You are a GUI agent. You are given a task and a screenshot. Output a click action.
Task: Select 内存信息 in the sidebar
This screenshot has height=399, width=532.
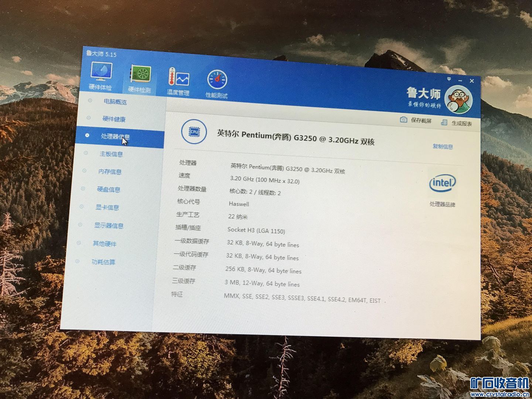point(110,172)
